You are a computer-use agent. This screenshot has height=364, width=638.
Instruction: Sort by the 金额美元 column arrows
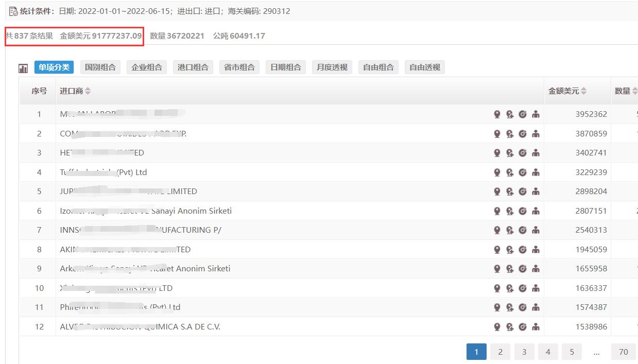pos(583,91)
